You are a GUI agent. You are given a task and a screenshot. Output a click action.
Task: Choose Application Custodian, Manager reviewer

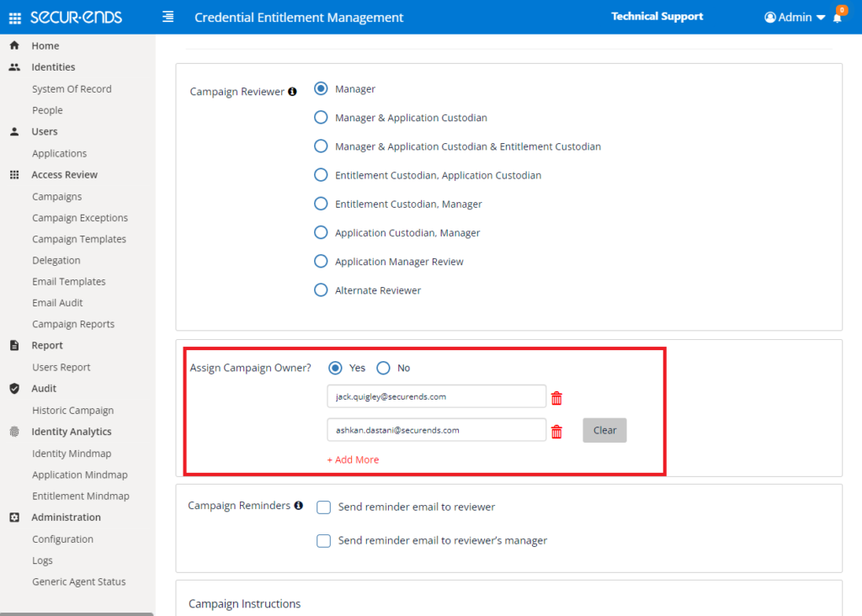(x=321, y=232)
